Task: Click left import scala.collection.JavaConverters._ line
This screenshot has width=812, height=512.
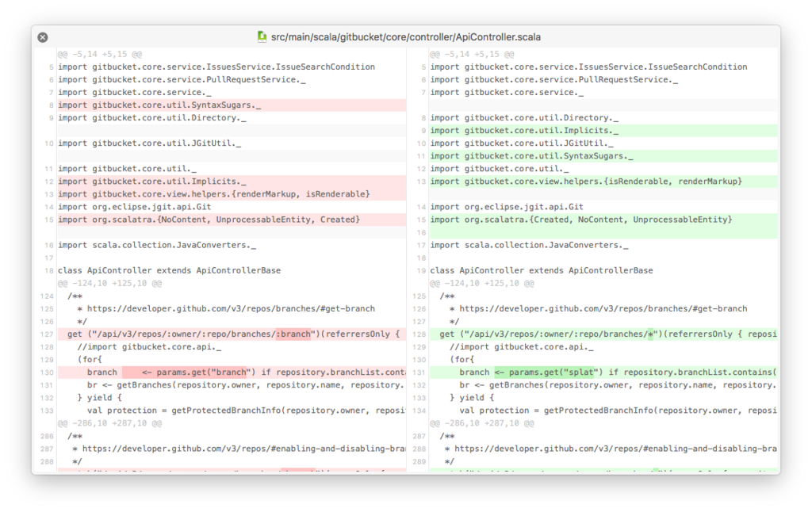Action: 157,245
